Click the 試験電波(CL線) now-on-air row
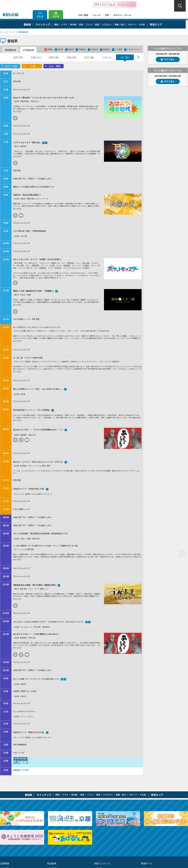The image size is (188, 868). pos(71,763)
